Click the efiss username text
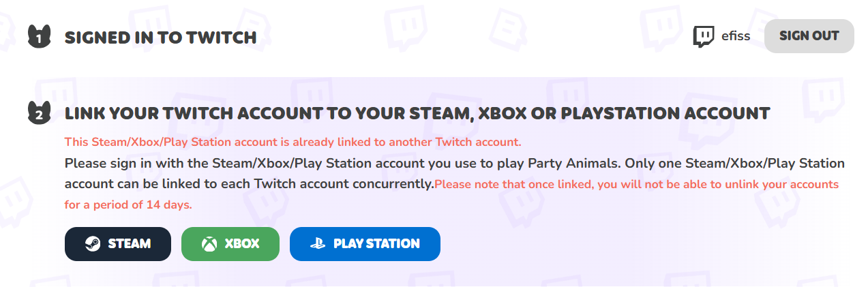This screenshot has height=287, width=868. (736, 36)
